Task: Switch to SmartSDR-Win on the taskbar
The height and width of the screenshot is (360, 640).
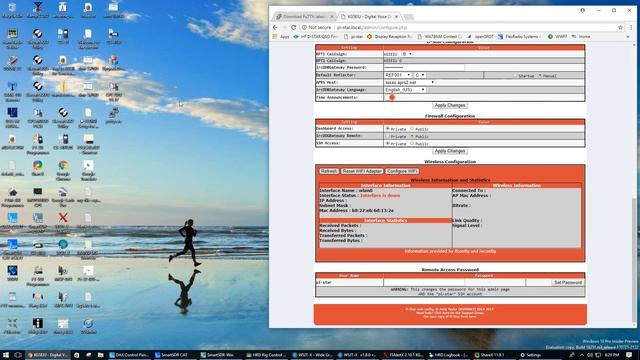Action: tap(220, 355)
